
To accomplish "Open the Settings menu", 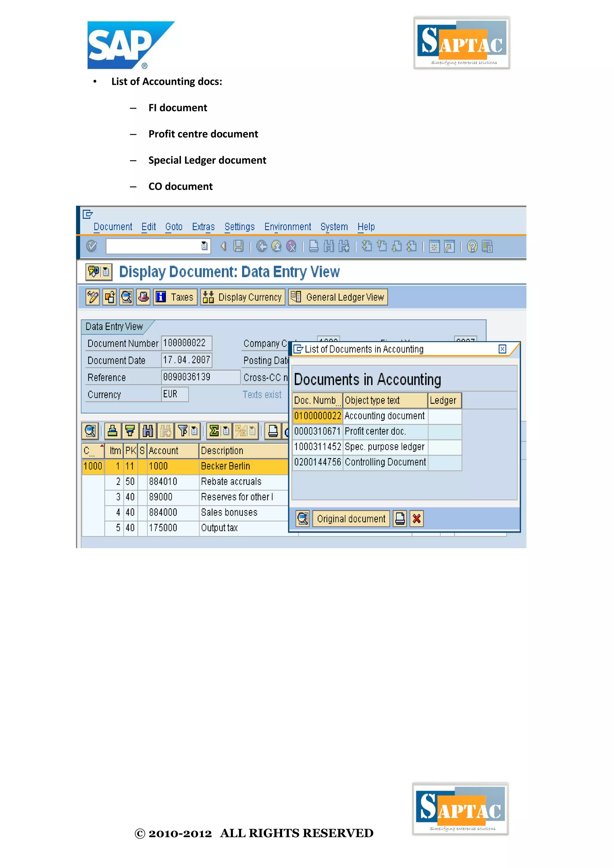I will click(240, 227).
